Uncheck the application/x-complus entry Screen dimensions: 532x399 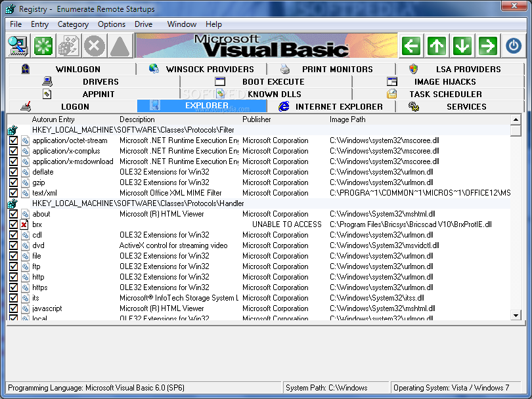13,151
